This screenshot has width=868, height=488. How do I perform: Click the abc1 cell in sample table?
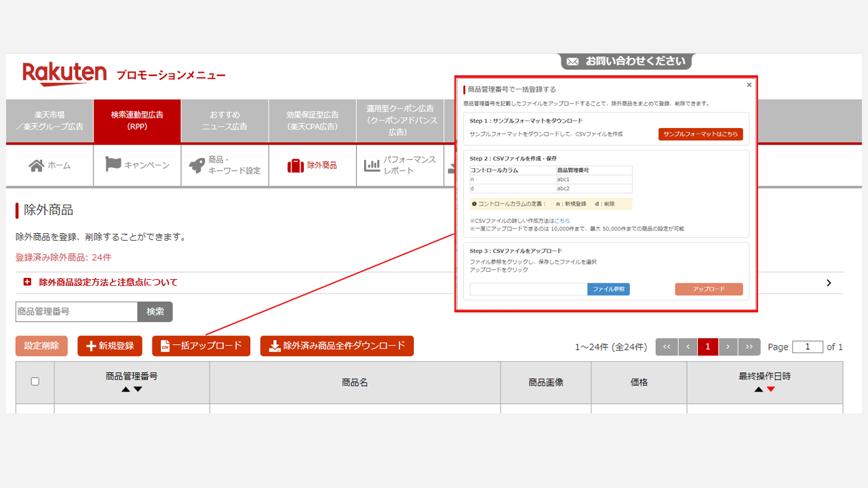click(594, 180)
